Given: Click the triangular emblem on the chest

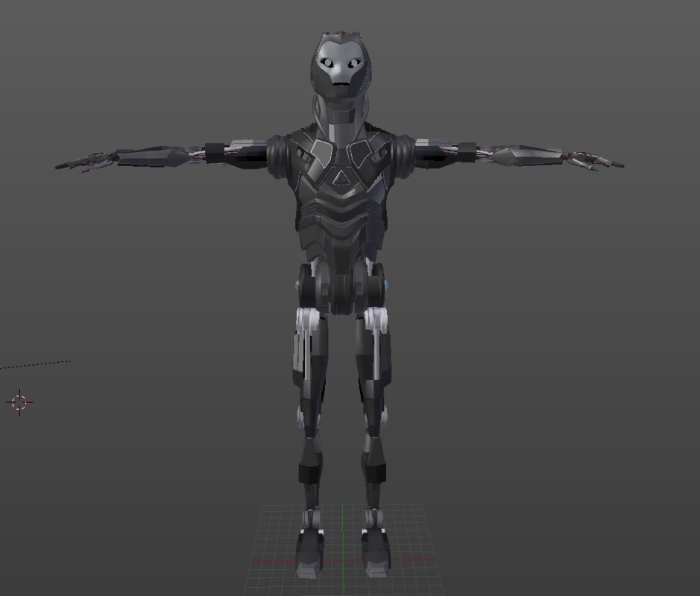Looking at the screenshot, I should 340,177.
